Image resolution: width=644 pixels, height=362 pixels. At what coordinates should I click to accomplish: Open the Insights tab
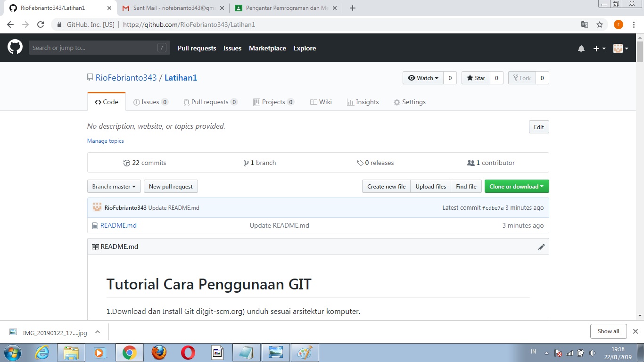pos(363,102)
